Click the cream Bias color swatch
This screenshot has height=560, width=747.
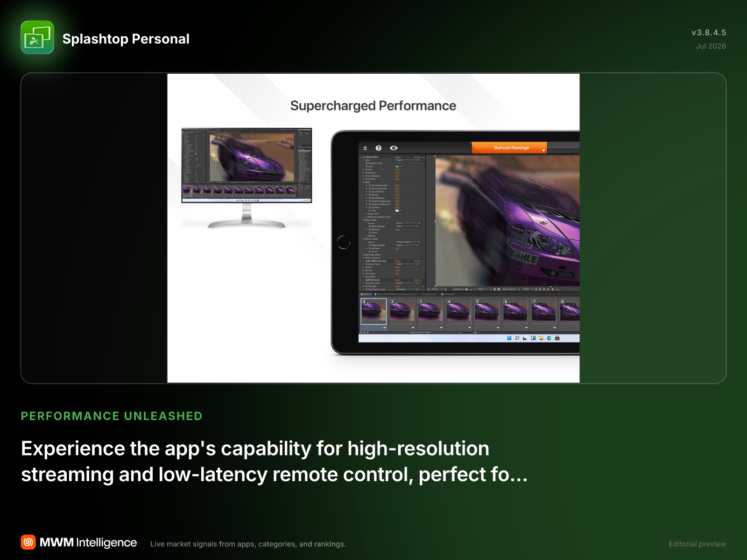tap(397, 210)
